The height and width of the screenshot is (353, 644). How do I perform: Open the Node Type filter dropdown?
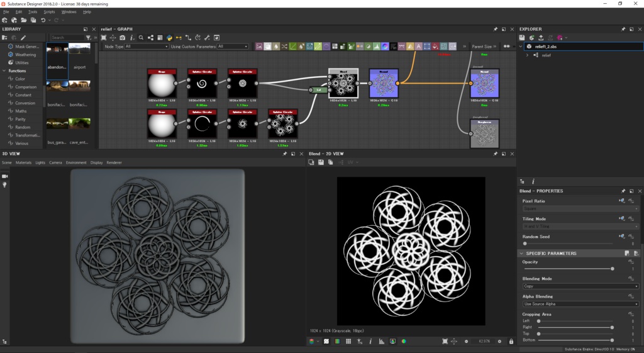point(146,47)
